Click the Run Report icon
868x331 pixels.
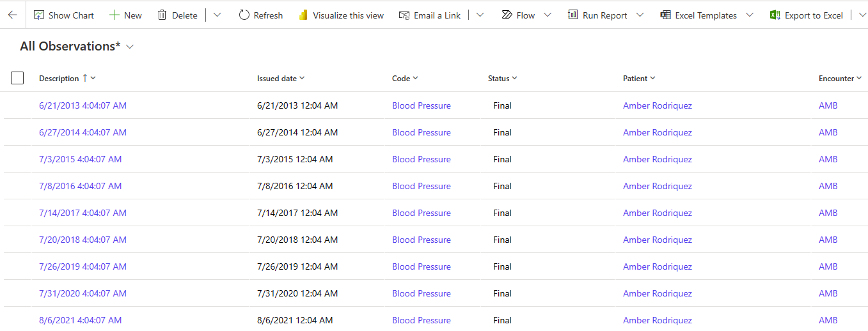573,15
